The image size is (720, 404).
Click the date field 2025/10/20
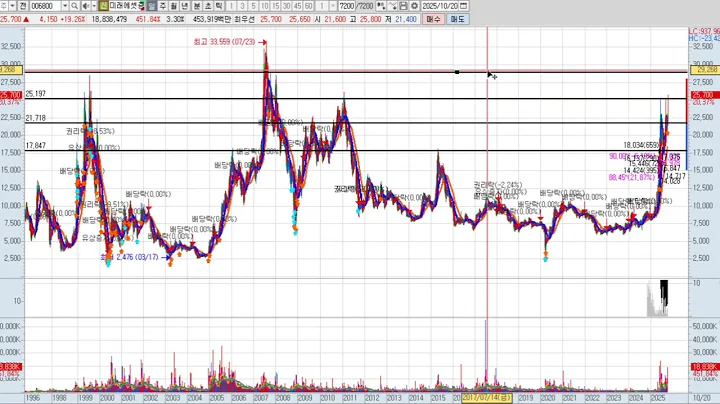tap(440, 6)
